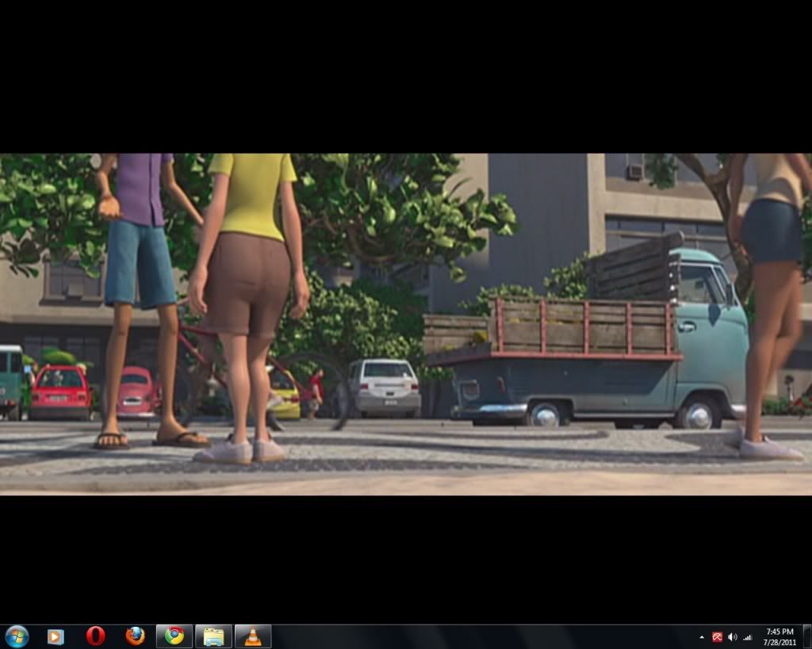Click the person in yellow shirt
The width and height of the screenshot is (812, 649).
click(x=251, y=238)
